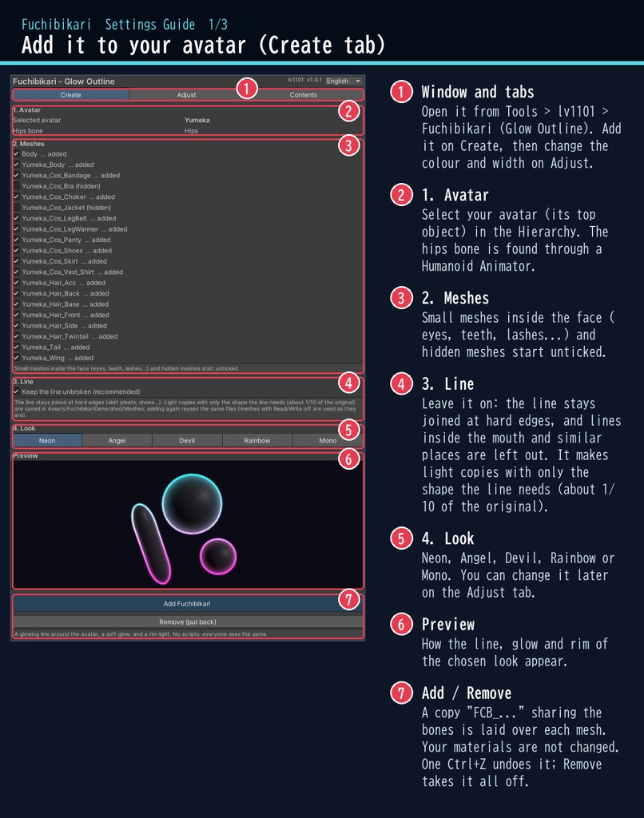The height and width of the screenshot is (818, 644).
Task: Uncheck the Yumeka_Tail mesh
Action: (x=17, y=347)
